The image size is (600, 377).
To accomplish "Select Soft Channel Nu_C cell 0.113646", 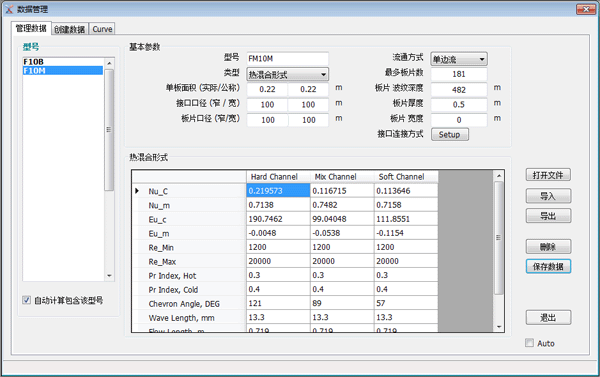I will pos(406,191).
